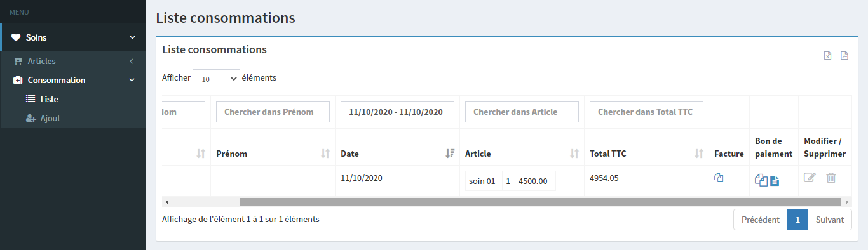Click the scrollbar right arrow

click(x=847, y=202)
